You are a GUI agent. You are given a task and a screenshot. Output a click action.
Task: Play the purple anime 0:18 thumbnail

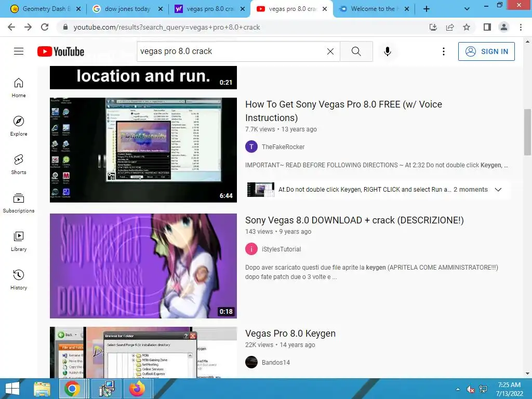pos(143,265)
